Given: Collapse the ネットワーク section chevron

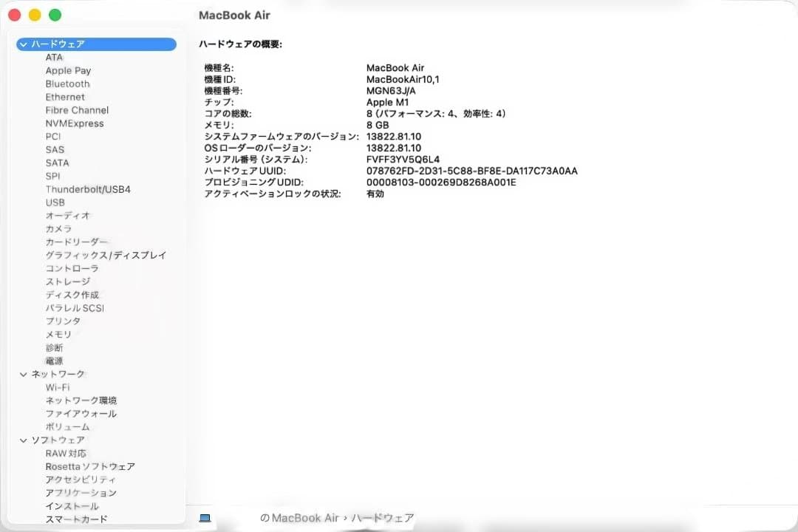Looking at the screenshot, I should 24,374.
